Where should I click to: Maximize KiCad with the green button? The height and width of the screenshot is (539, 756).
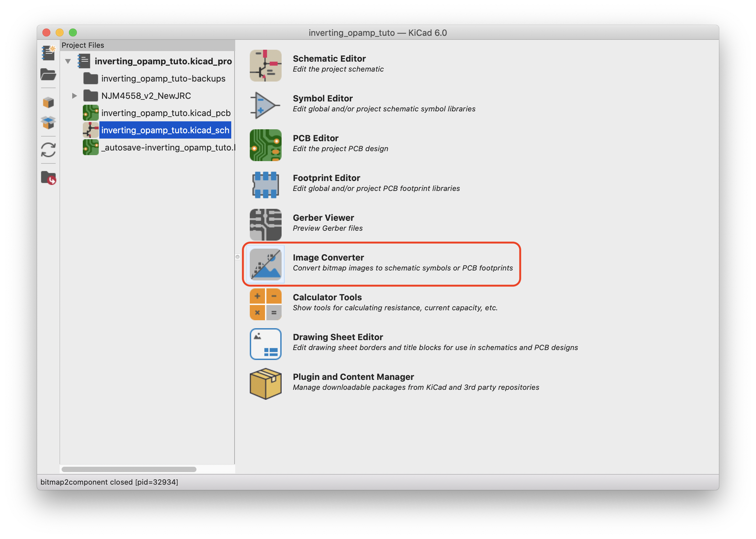[73, 32]
